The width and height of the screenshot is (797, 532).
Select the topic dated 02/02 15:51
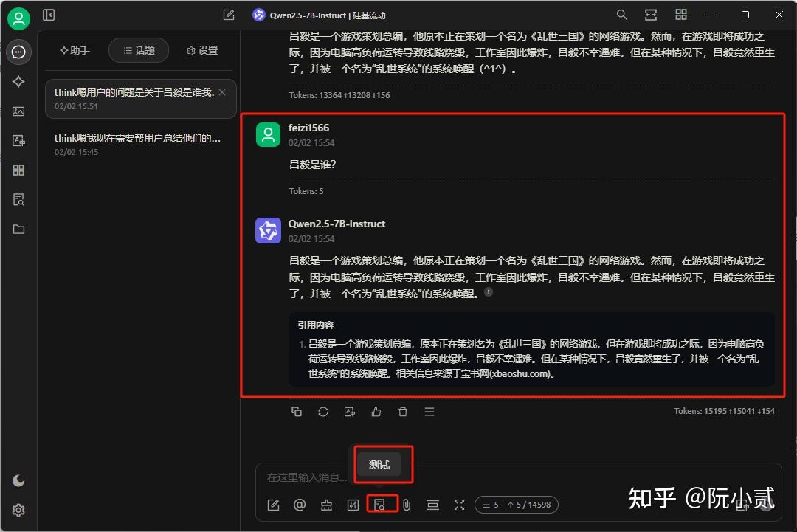[x=141, y=99]
